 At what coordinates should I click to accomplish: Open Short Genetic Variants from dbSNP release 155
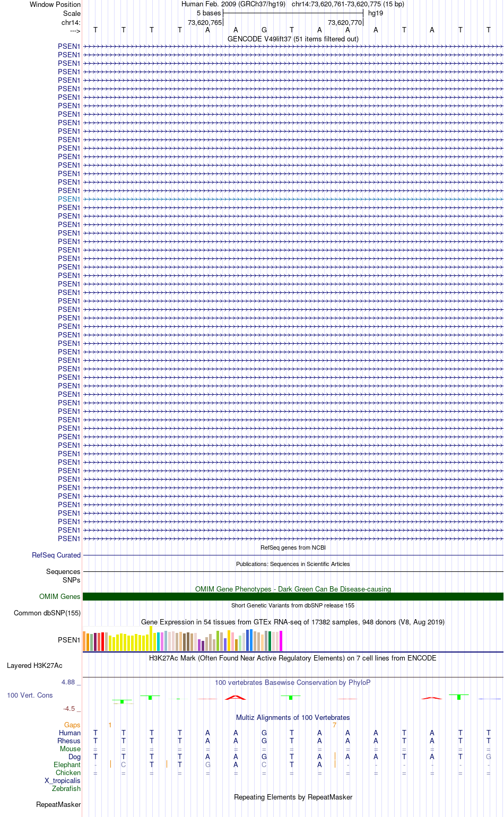(293, 605)
